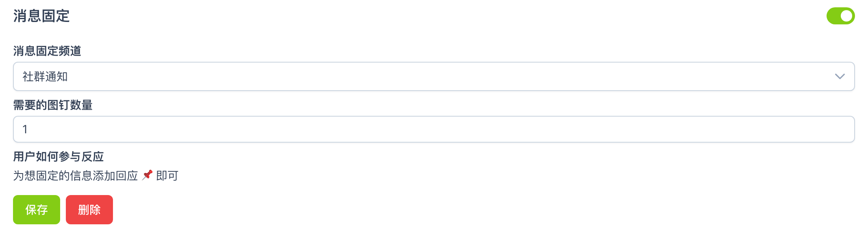This screenshot has width=868, height=230.
Task: Click the green track of the 消息固定 switch
Action: click(833, 16)
